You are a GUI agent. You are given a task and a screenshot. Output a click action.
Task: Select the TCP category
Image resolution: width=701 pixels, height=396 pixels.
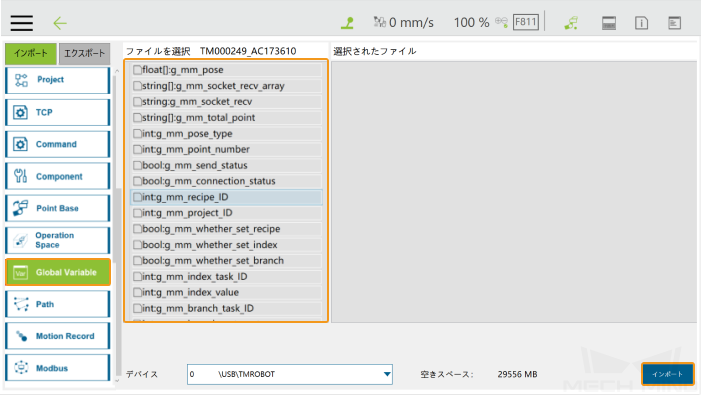click(58, 113)
